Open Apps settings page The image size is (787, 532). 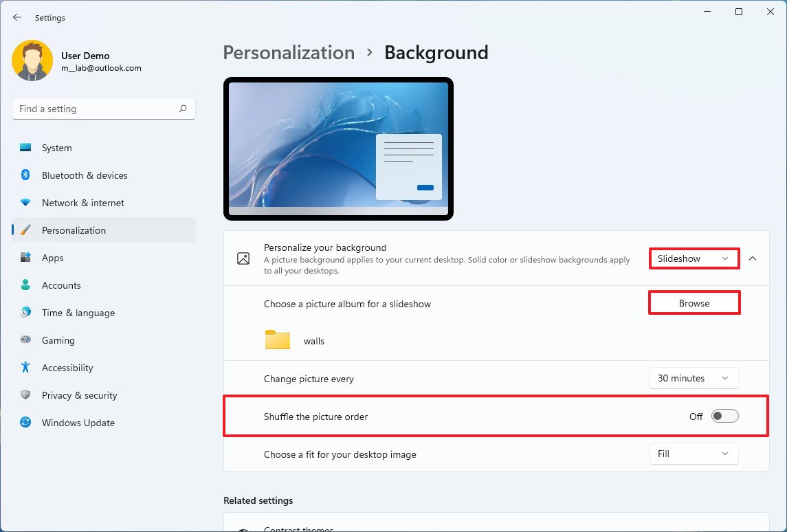(x=104, y=258)
